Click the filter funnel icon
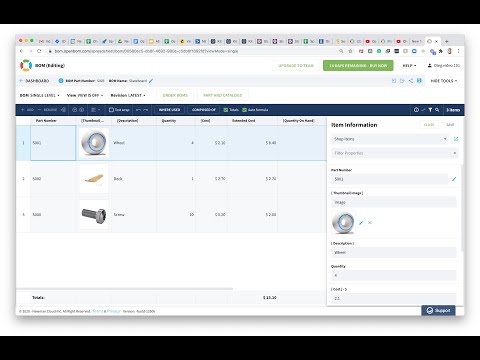Screen dimensions: 480x360 click(430, 110)
